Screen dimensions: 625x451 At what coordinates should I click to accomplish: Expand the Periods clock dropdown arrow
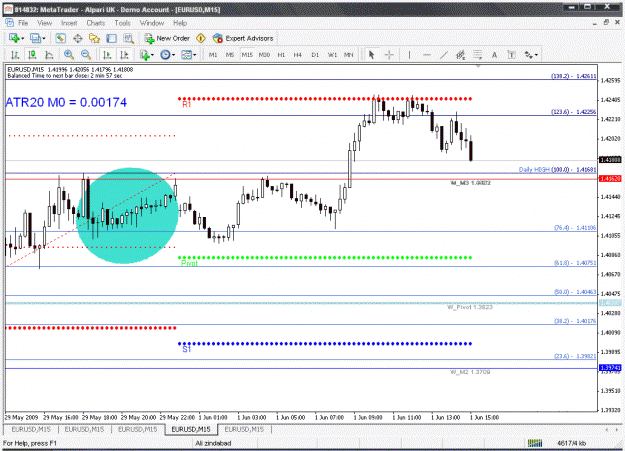[173, 55]
